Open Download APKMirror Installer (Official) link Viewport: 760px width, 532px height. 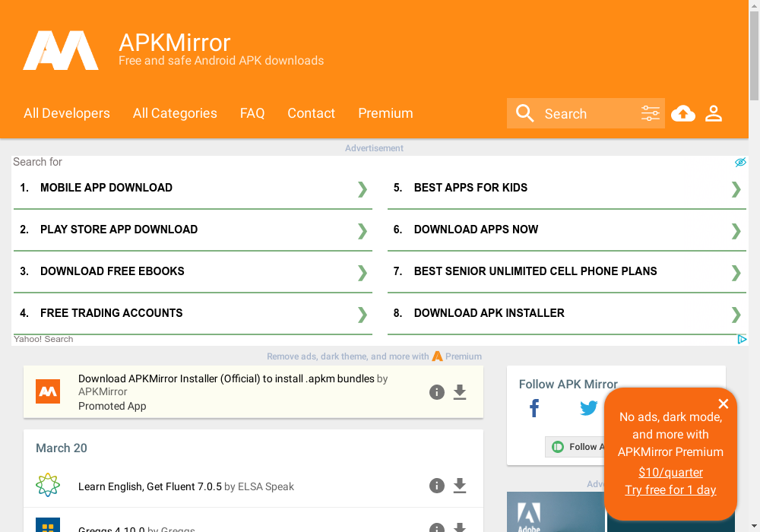pos(226,378)
